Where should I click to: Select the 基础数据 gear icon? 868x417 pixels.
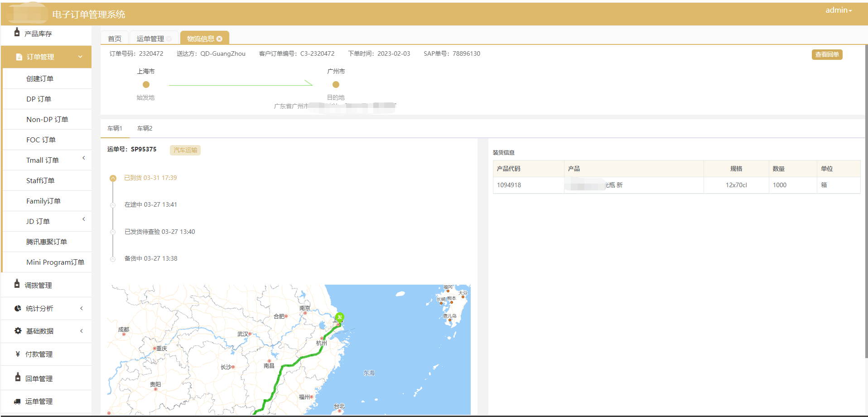pyautogui.click(x=18, y=331)
